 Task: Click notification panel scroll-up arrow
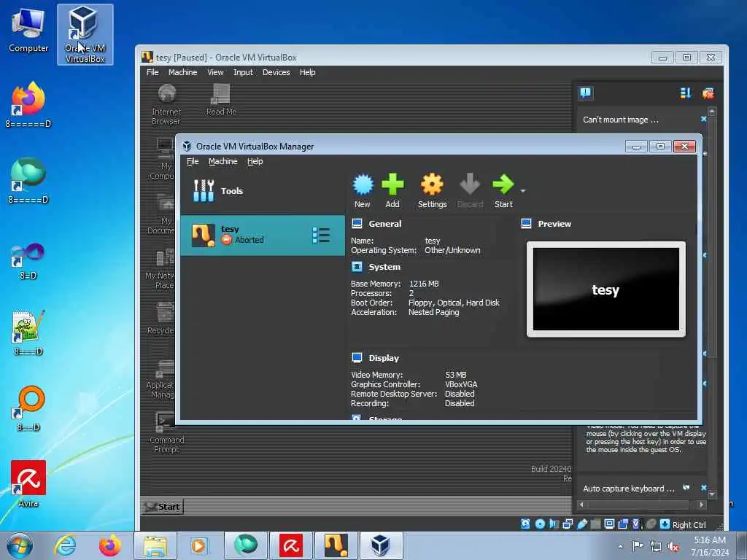click(x=712, y=112)
